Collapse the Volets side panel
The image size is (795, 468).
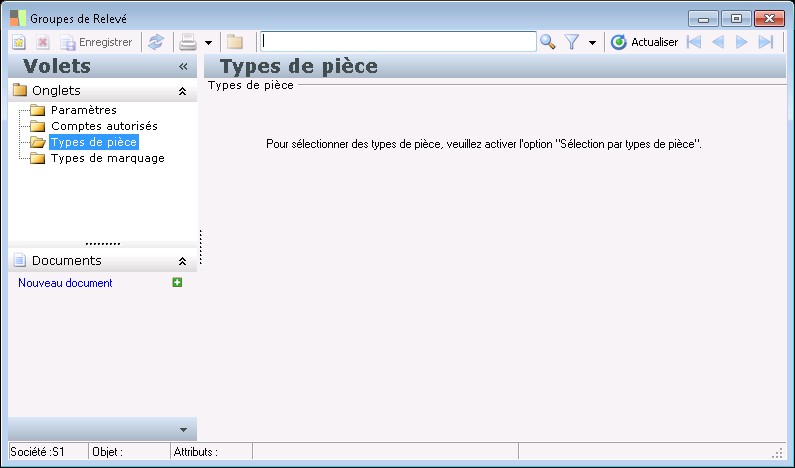point(183,66)
